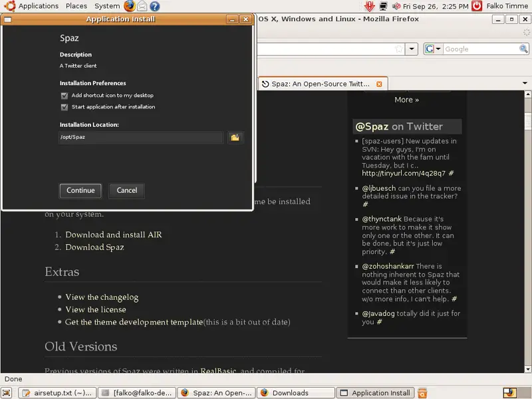The width and height of the screenshot is (532, 399).
Task: Click the Continue button in Application Install
Action: click(x=80, y=190)
